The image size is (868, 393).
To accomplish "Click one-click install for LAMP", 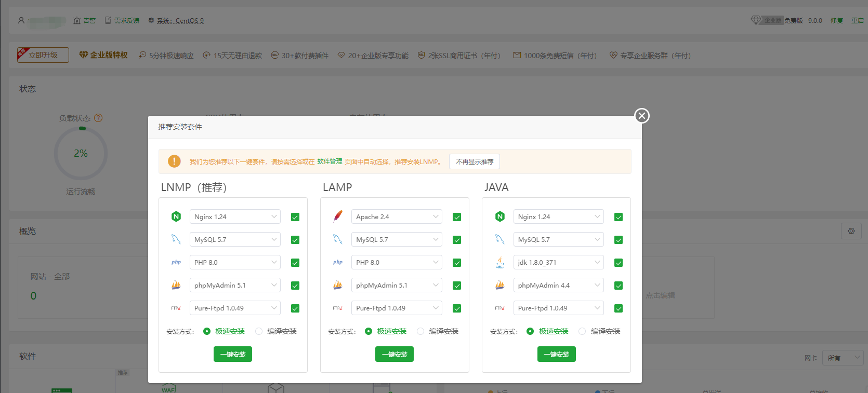I will (394, 354).
